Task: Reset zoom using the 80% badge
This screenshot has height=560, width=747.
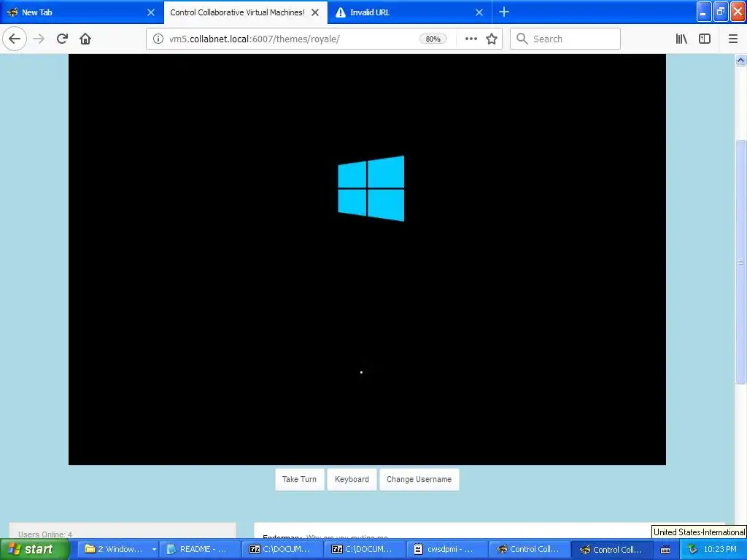Action: [x=433, y=39]
